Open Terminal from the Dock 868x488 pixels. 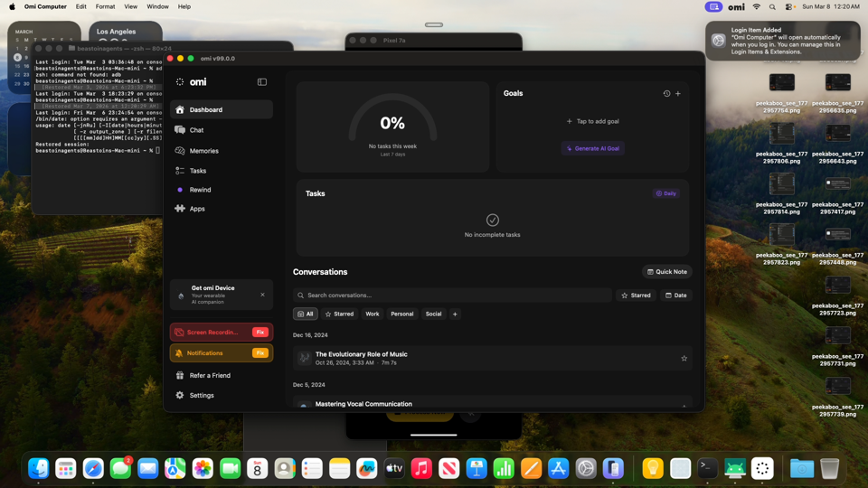(x=707, y=469)
